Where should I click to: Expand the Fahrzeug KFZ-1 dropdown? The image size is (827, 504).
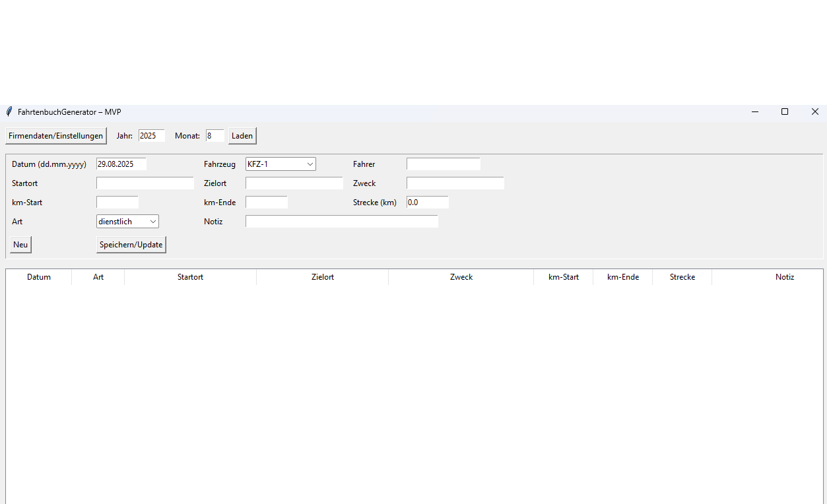tap(281, 164)
